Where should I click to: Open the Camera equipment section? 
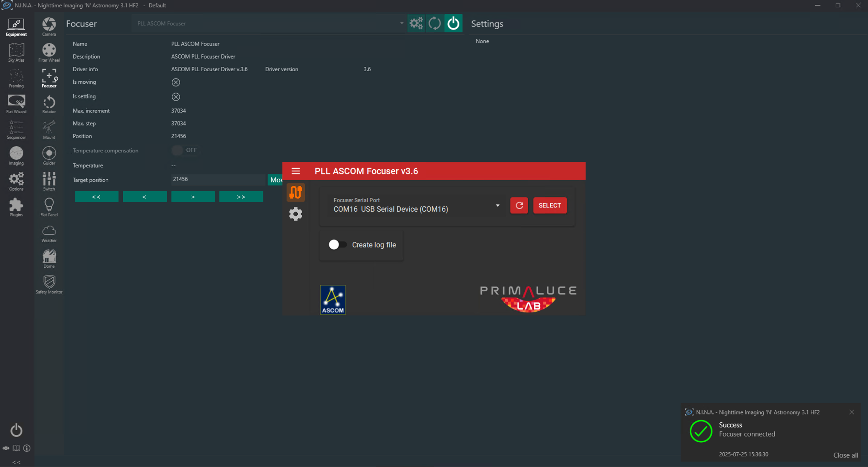coord(49,26)
